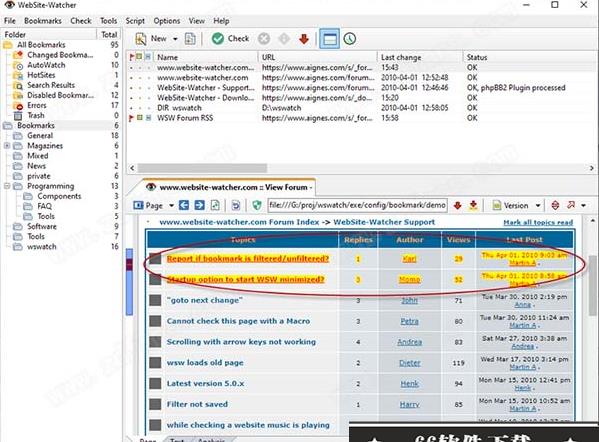Select the Search Results folder

[51, 85]
